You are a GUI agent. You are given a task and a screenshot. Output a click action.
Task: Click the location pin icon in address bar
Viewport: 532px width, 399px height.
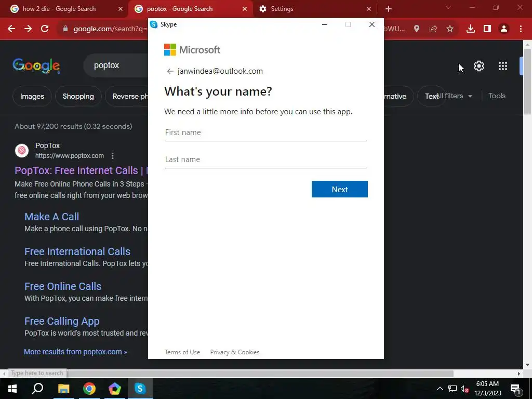coord(417,29)
